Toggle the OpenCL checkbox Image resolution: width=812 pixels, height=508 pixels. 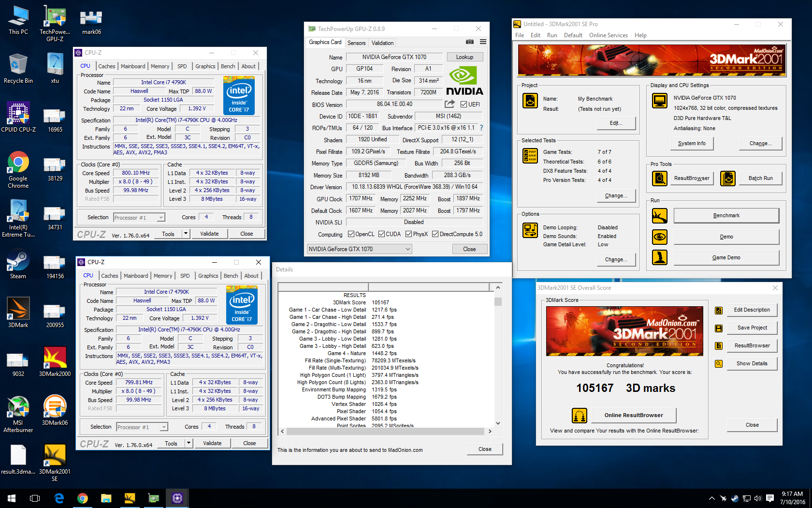point(351,234)
